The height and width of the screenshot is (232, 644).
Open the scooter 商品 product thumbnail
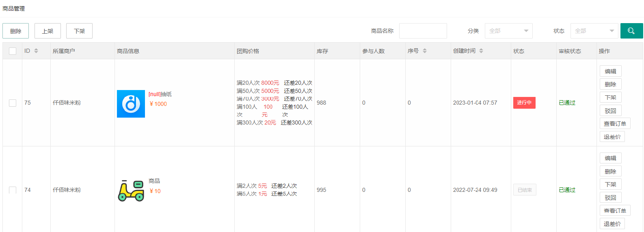(x=131, y=191)
